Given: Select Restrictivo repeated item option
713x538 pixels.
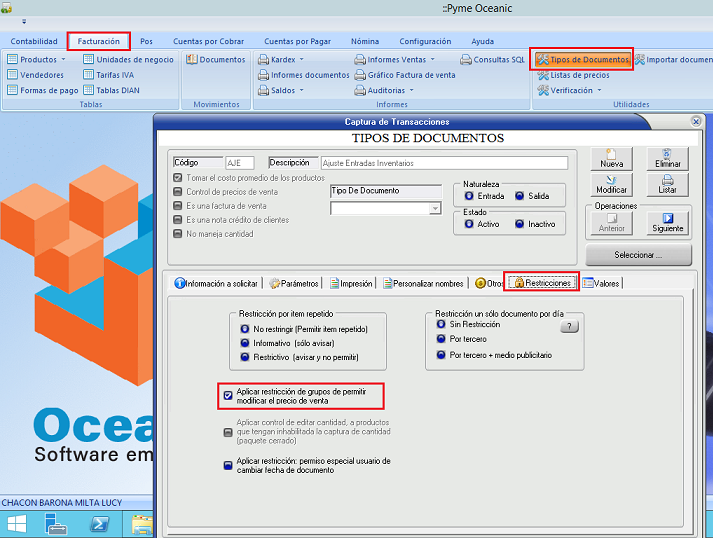Looking at the screenshot, I should point(245,357).
